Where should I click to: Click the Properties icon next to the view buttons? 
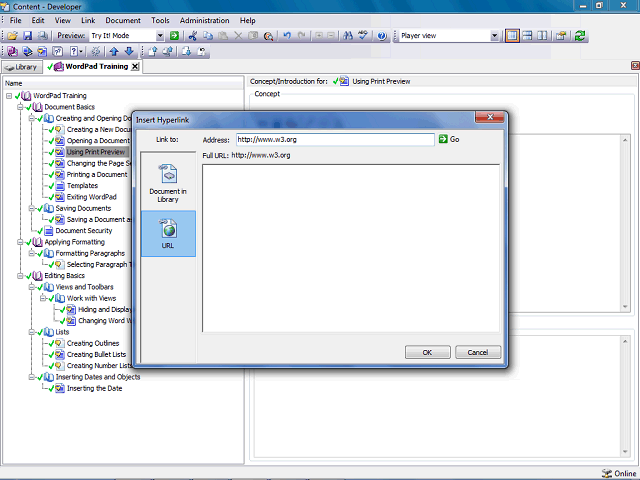click(561, 36)
